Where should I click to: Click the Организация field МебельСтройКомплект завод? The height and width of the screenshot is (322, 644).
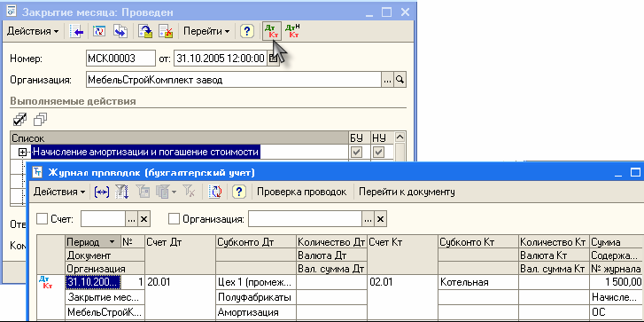pyautogui.click(x=234, y=80)
